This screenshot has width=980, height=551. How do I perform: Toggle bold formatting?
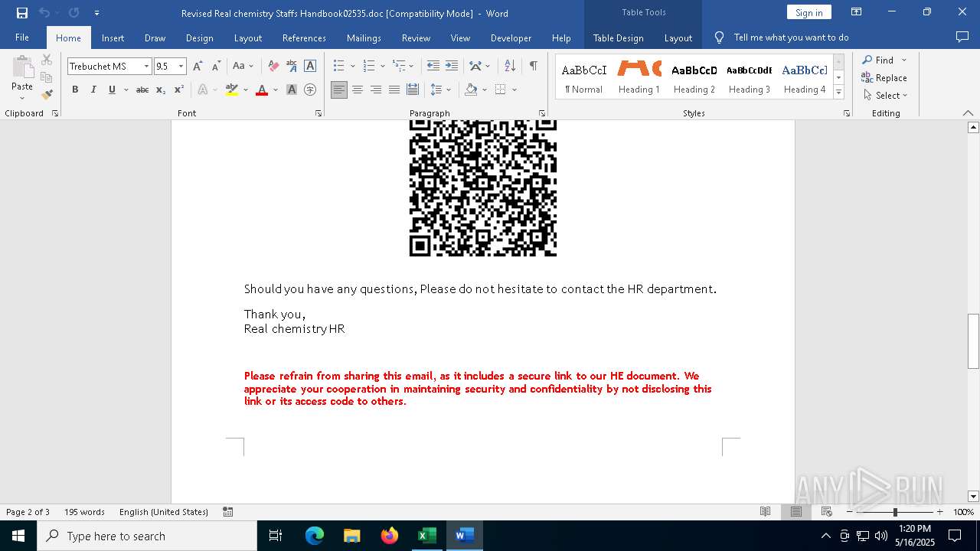pyautogui.click(x=75, y=90)
